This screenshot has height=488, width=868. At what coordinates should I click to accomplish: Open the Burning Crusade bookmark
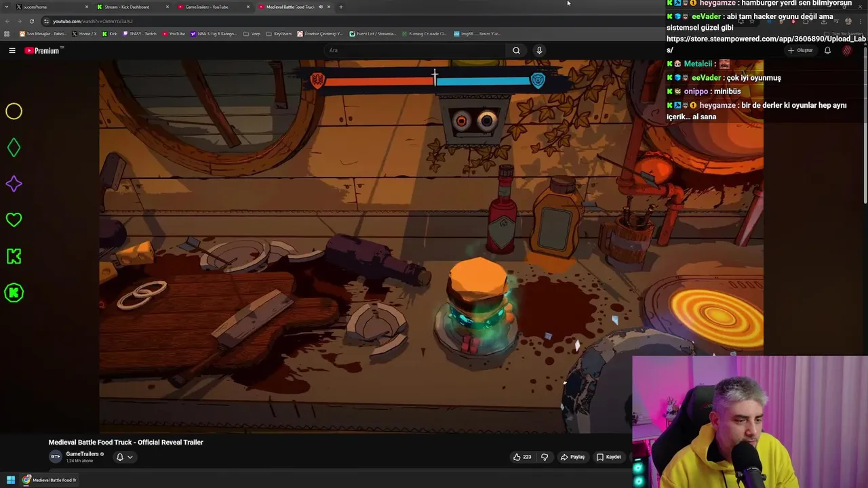click(x=425, y=33)
